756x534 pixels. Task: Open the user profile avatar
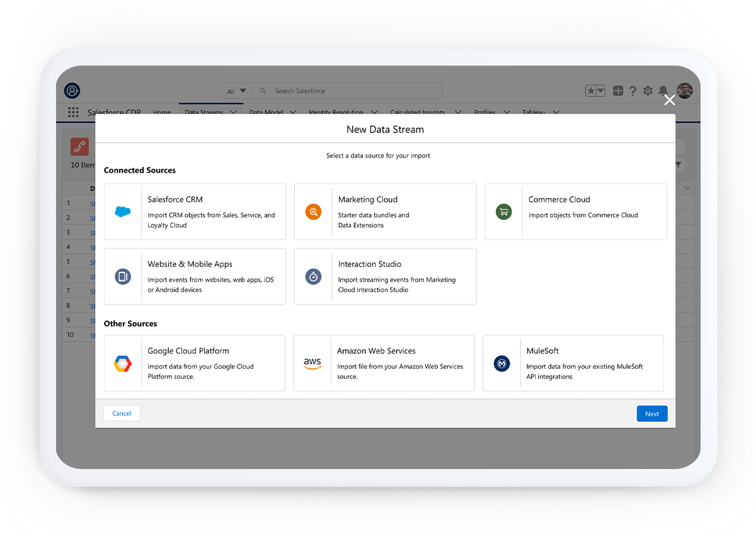[684, 91]
